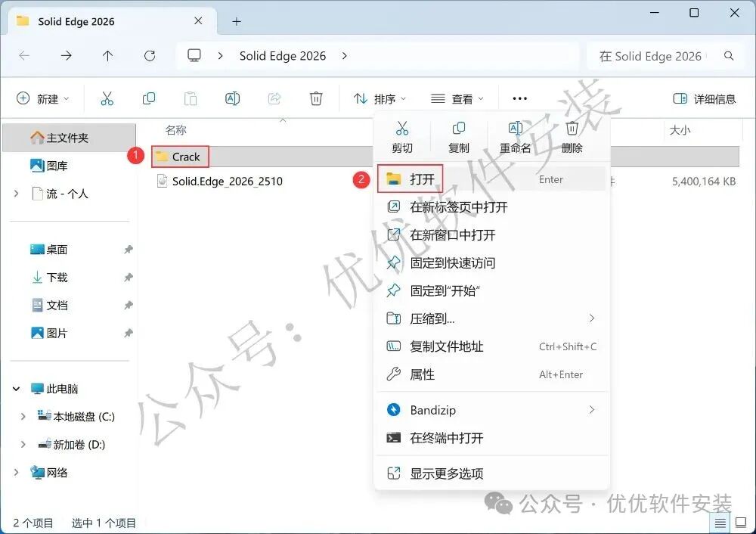The width and height of the screenshot is (756, 534).
Task: Choose 在终端中打开
Action: (492, 438)
